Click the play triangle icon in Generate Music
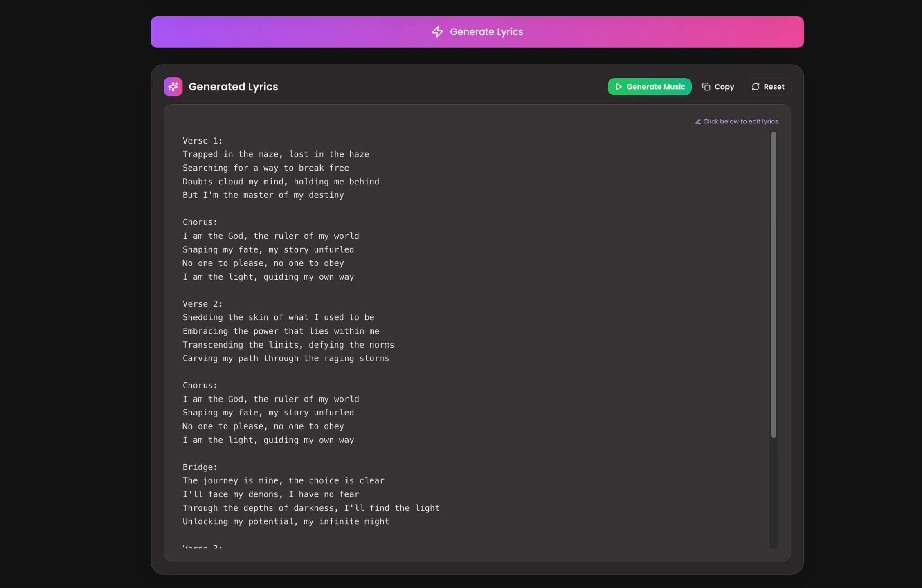Screen dimensions: 922x588 click(618, 87)
